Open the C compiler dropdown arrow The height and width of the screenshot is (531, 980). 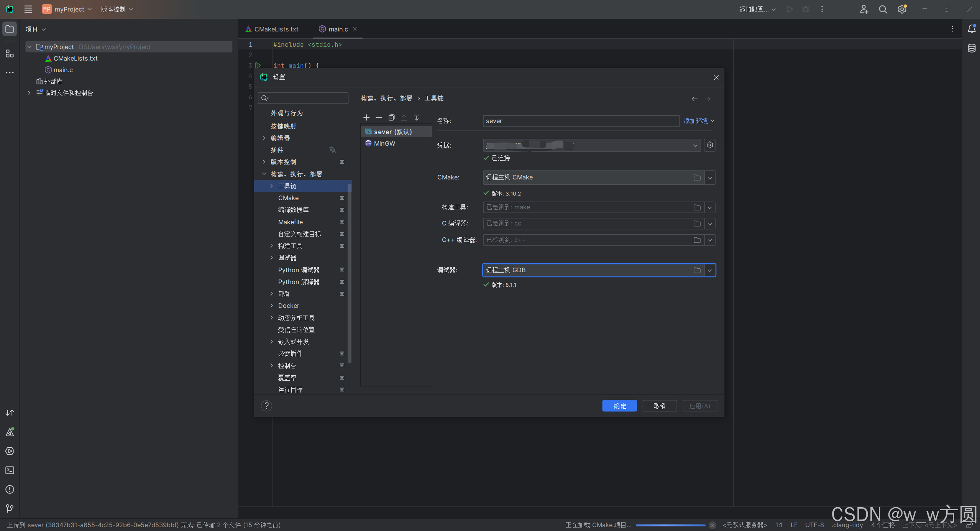click(710, 224)
